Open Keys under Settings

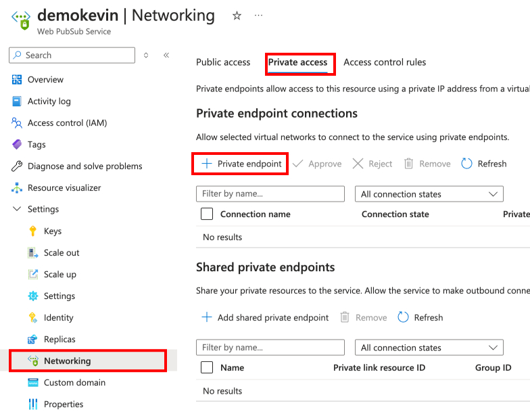(53, 231)
